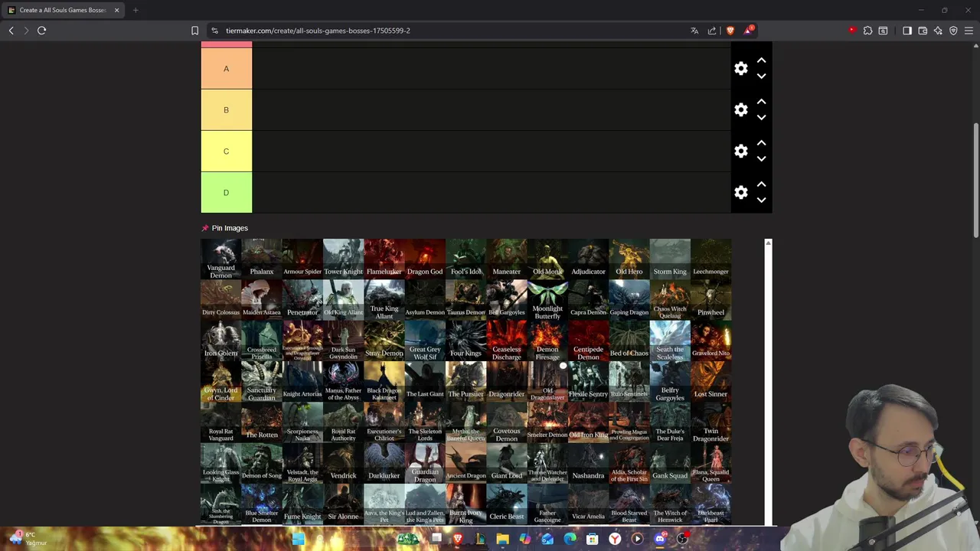Open settings gear for tier D
Image resolution: width=980 pixels, height=551 pixels.
740,192
